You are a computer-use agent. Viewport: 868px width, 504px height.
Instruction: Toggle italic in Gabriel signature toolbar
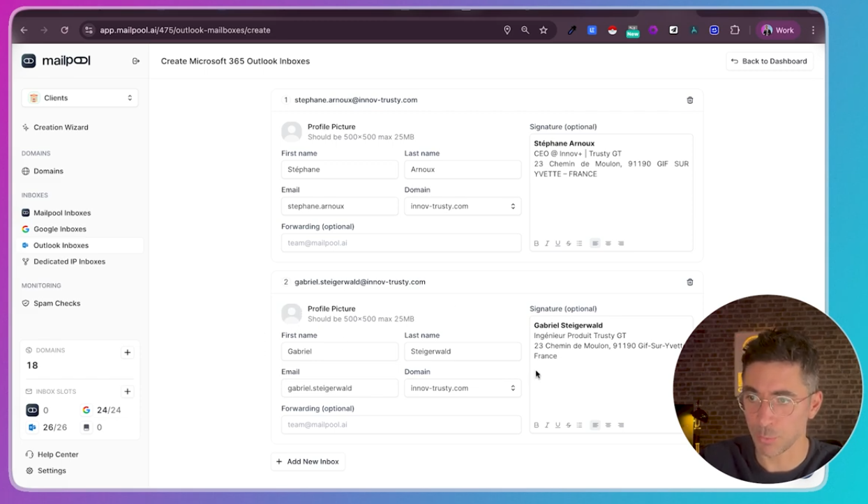coord(547,425)
